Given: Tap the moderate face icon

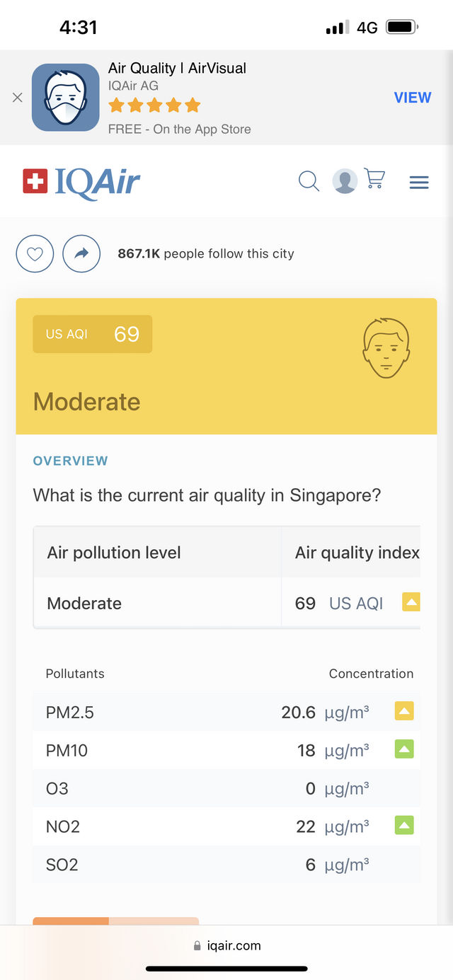Looking at the screenshot, I should point(386,347).
